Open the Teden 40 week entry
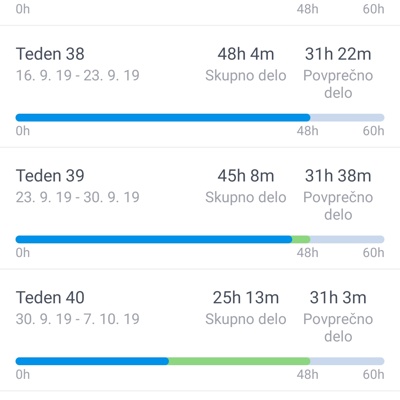 click(x=200, y=330)
